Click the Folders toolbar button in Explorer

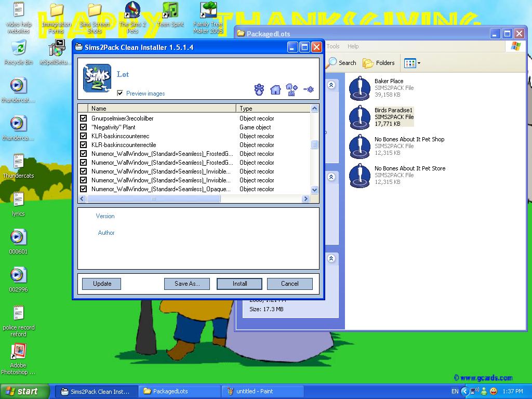(x=379, y=63)
